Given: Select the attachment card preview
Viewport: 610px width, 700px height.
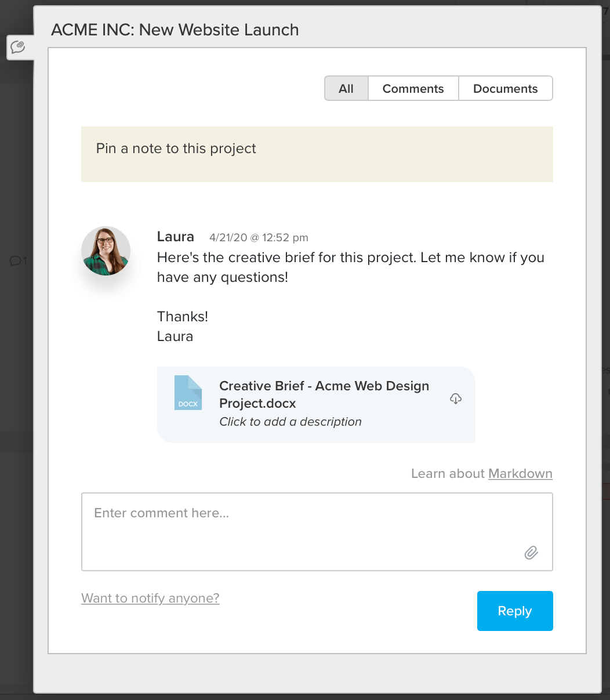Looking at the screenshot, I should [316, 404].
